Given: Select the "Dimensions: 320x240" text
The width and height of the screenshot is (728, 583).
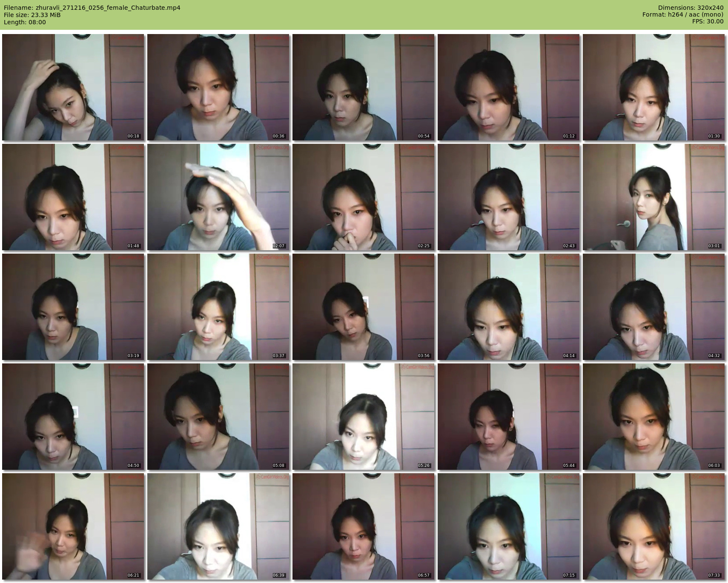Looking at the screenshot, I should (x=691, y=8).
